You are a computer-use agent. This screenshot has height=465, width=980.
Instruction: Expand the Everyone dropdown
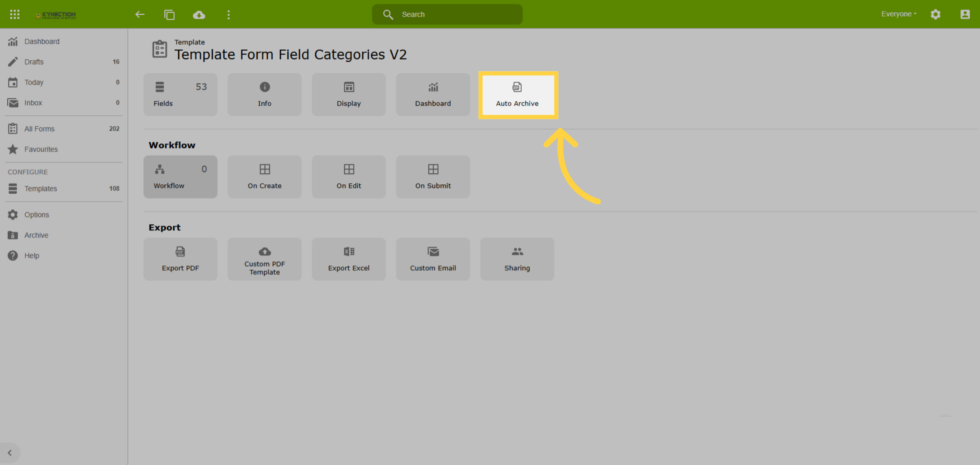click(x=899, y=14)
